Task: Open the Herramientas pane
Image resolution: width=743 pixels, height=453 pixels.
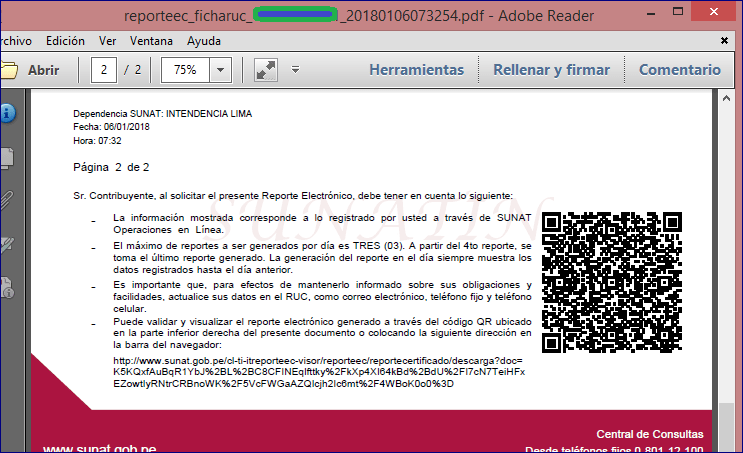Action: pos(416,70)
